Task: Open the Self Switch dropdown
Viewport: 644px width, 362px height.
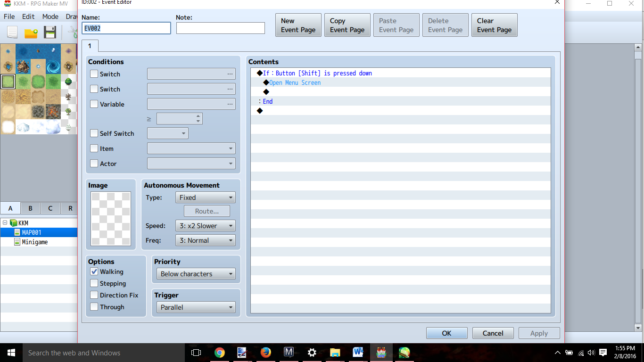Action: (x=168, y=133)
